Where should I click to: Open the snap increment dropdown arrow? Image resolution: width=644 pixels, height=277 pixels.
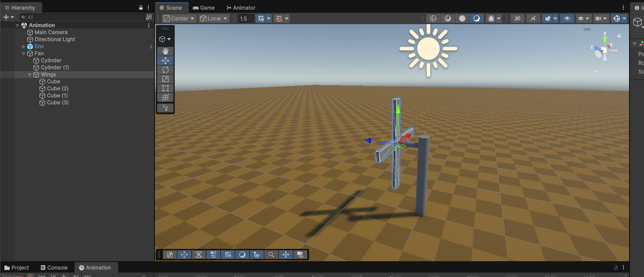(x=287, y=18)
